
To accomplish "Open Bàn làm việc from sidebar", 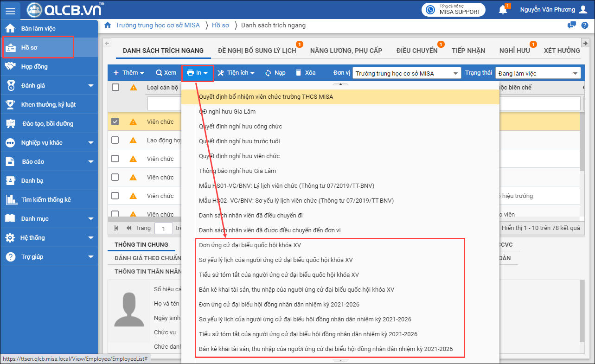I will click(38, 28).
